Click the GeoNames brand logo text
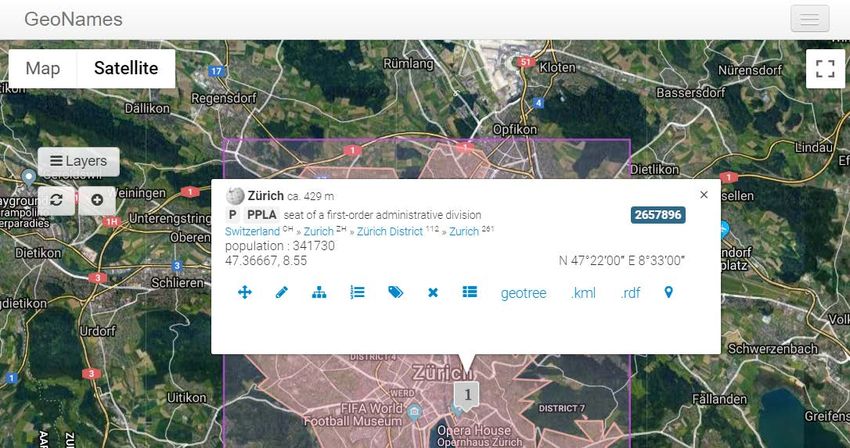850x448 pixels. (73, 20)
